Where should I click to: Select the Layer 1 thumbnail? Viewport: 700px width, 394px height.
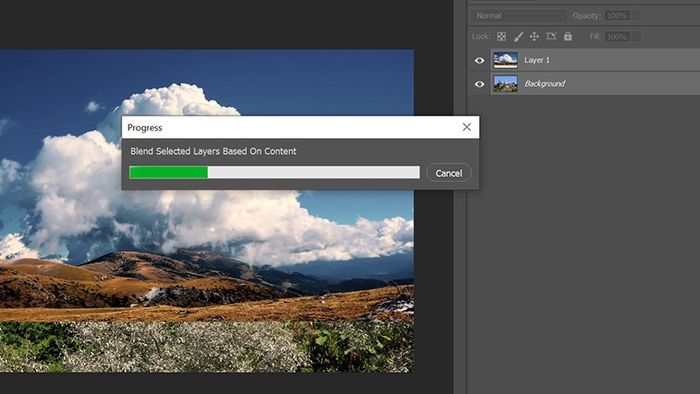point(505,60)
